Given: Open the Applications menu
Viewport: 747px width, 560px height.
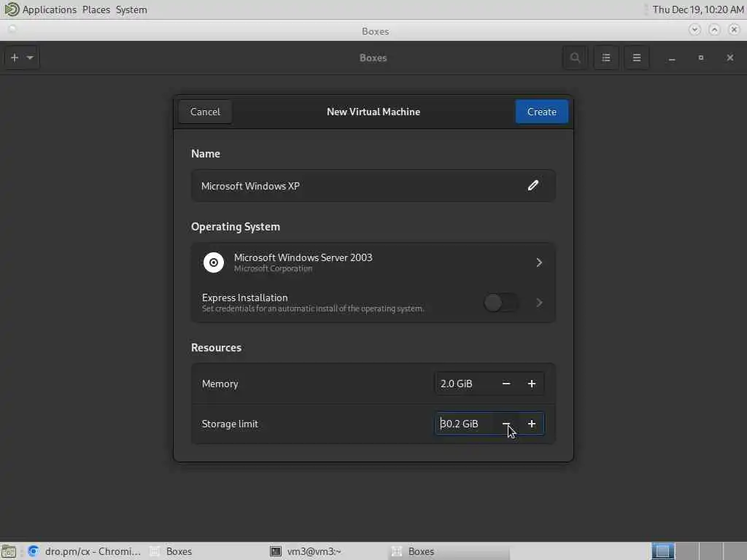Looking at the screenshot, I should [x=49, y=9].
